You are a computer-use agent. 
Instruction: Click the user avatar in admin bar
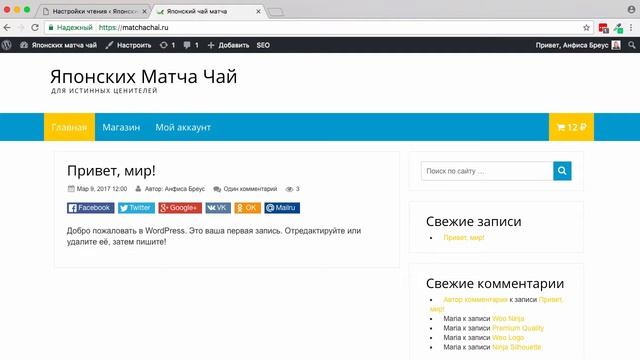[616, 45]
